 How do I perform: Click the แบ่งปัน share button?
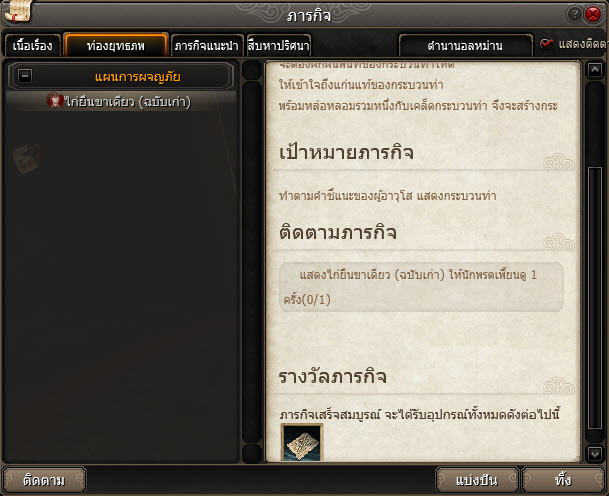pos(477,480)
